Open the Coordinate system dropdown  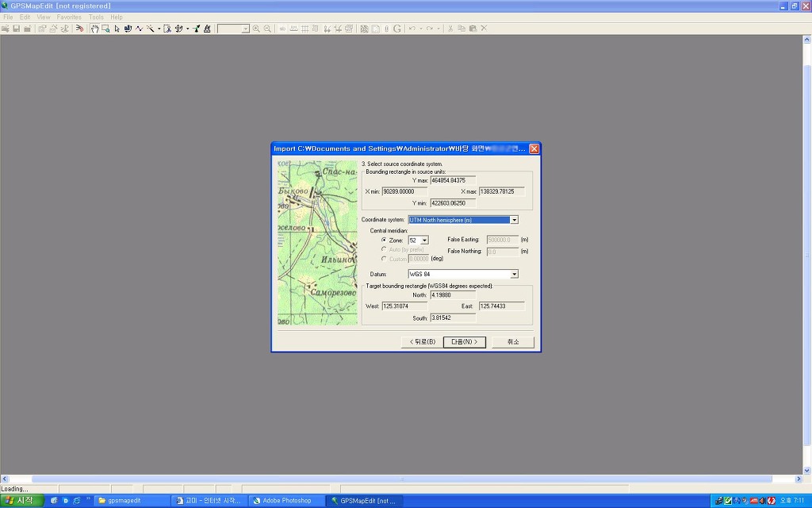tap(514, 220)
